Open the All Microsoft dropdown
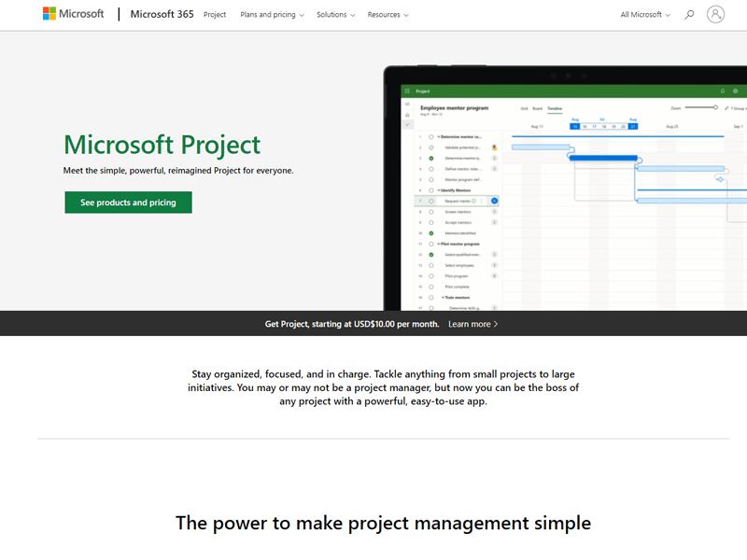The height and width of the screenshot is (560, 747). tap(645, 15)
